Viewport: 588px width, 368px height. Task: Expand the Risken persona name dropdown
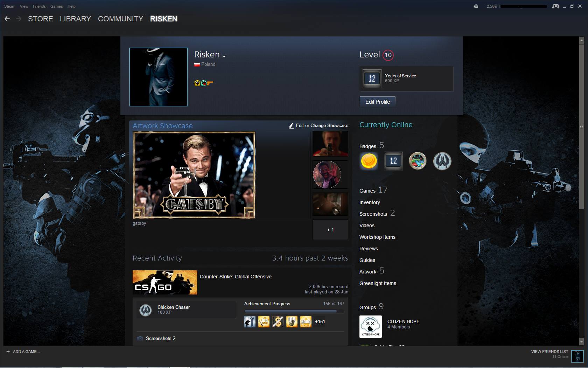tap(224, 56)
